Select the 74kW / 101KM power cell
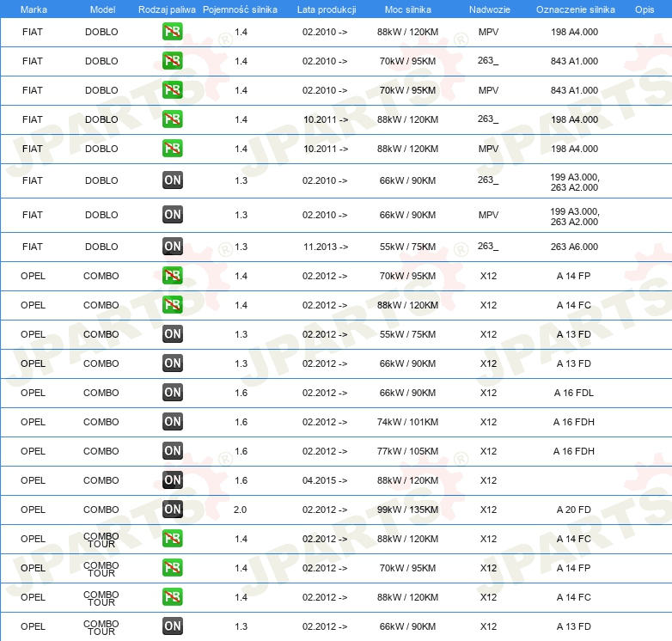672x641 pixels. point(407,422)
